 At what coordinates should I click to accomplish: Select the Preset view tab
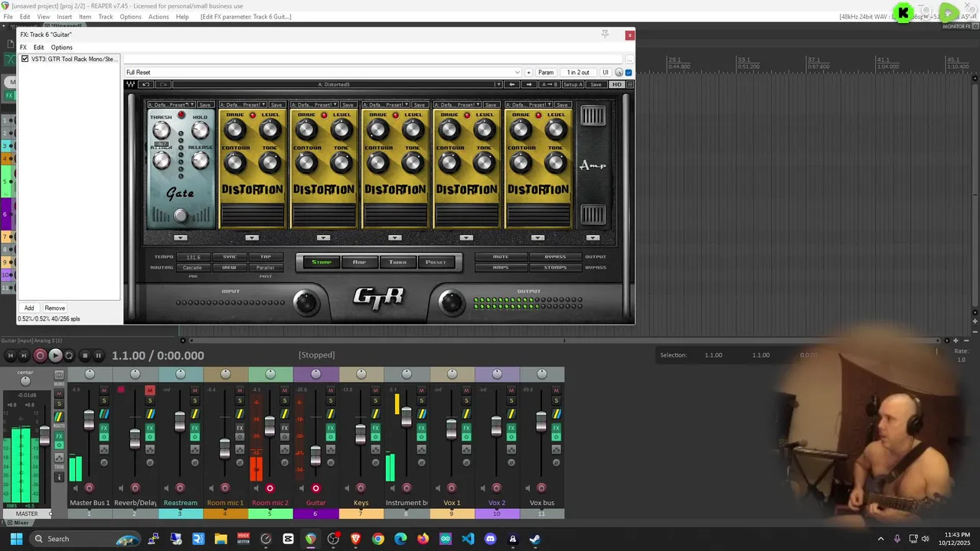[436, 262]
